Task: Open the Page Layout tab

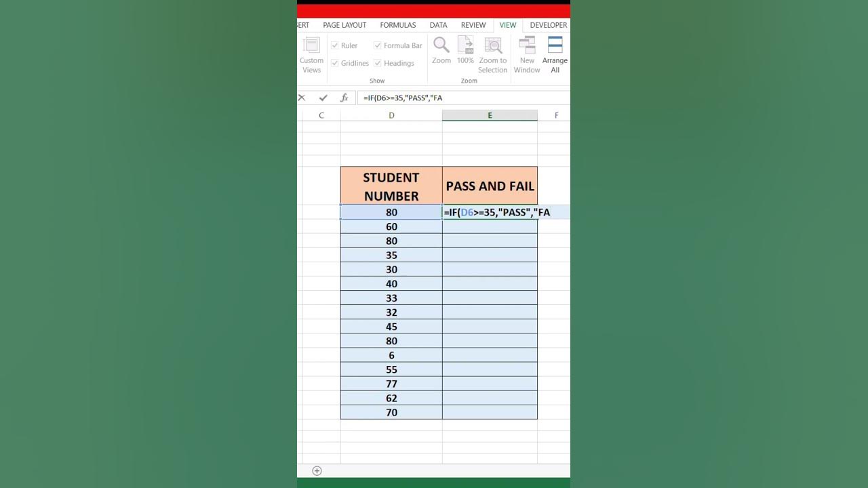Action: pyautogui.click(x=344, y=25)
